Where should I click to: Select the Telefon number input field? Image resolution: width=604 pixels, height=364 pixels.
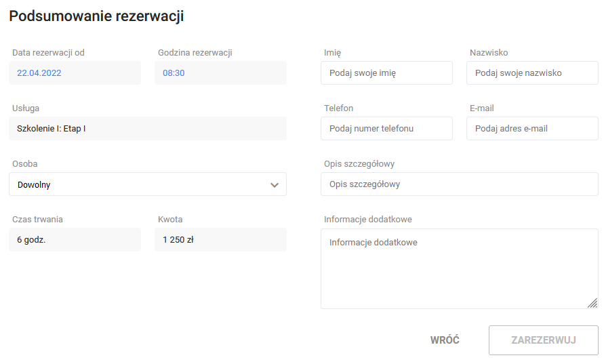coord(386,128)
